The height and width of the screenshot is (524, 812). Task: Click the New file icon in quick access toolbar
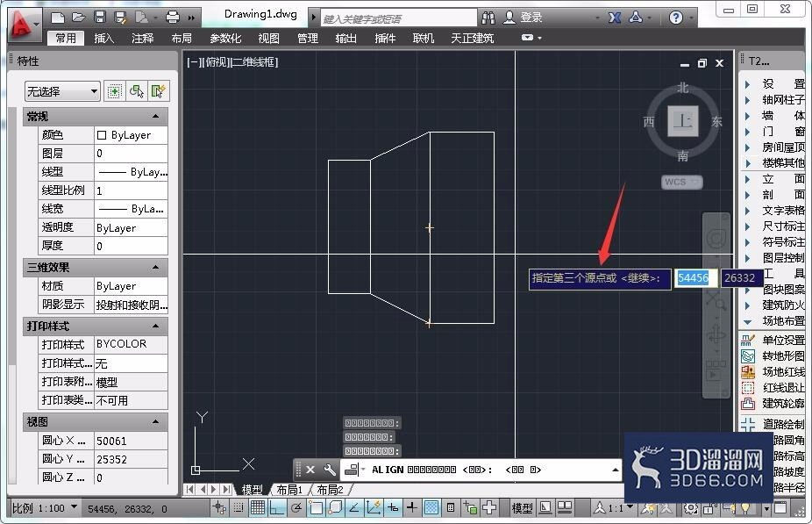click(x=58, y=18)
